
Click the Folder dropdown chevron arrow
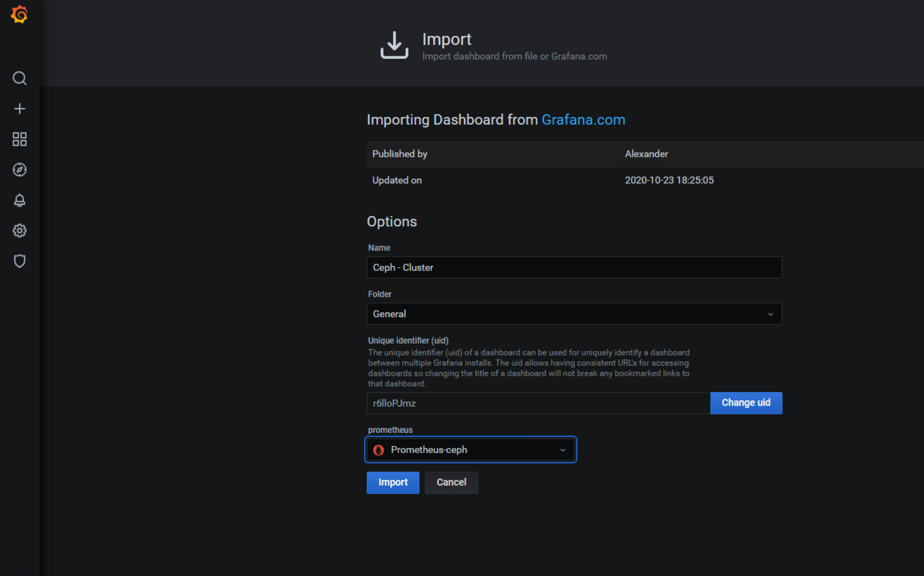pyautogui.click(x=771, y=314)
